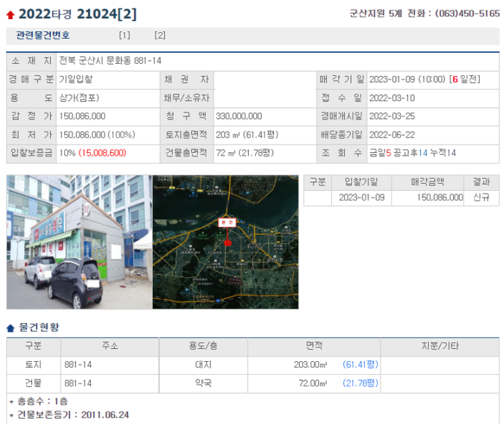This screenshot has height=425, width=504.
Task: Click the 용도/층 column header
Action: coord(203,346)
